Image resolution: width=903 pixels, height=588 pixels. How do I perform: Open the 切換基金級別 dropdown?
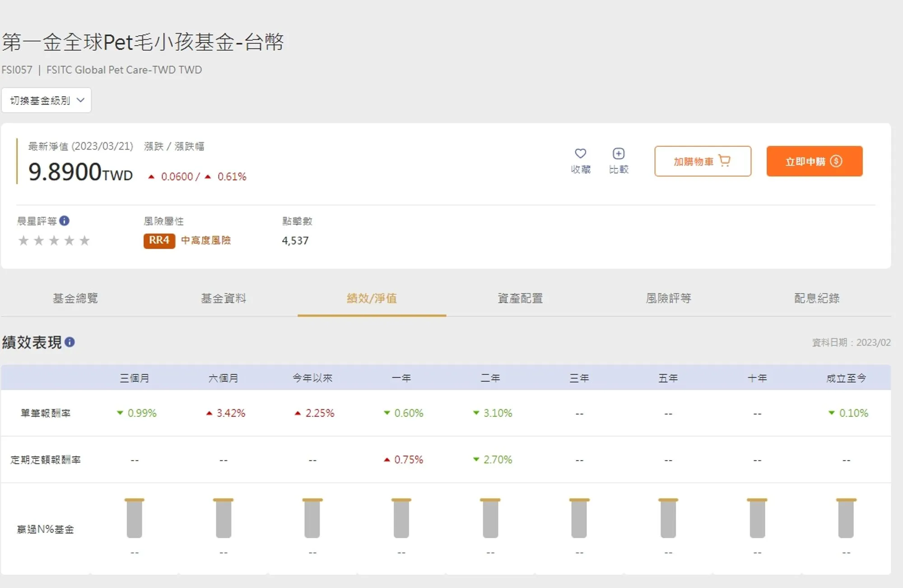[47, 100]
